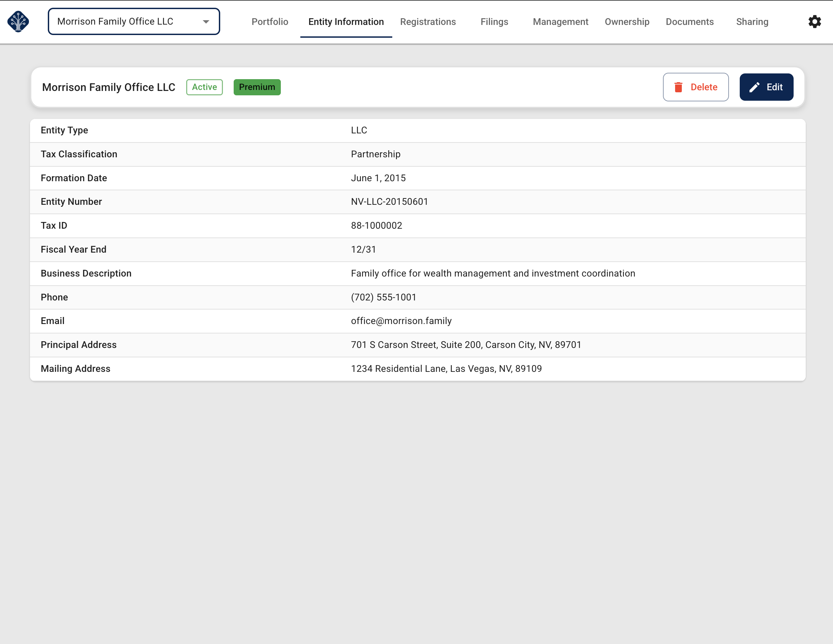Click the Delete button
Image resolution: width=833 pixels, height=644 pixels.
pyautogui.click(x=696, y=87)
